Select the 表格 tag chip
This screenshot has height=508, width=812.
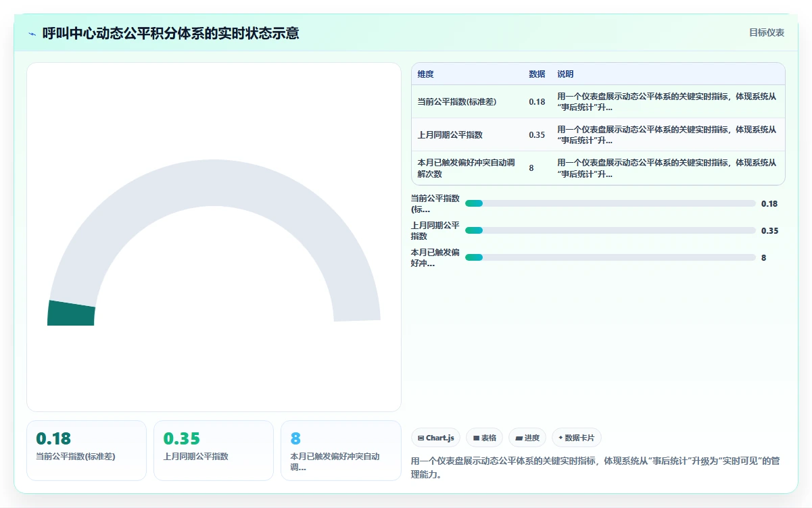click(x=484, y=438)
